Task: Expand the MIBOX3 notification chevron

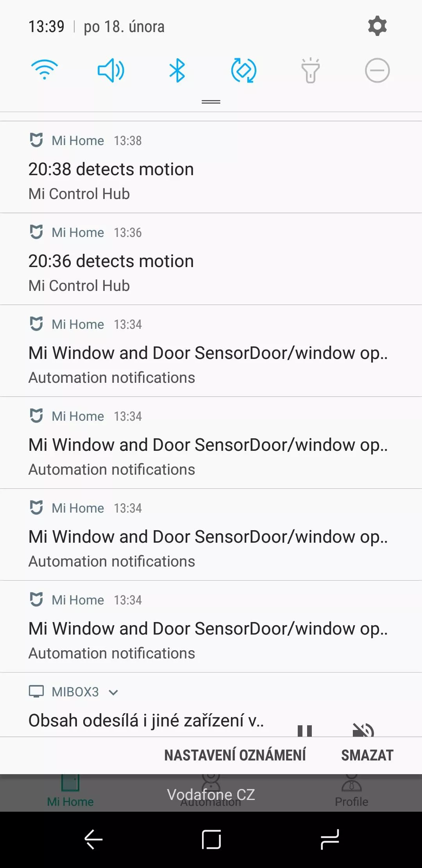Action: [x=113, y=692]
